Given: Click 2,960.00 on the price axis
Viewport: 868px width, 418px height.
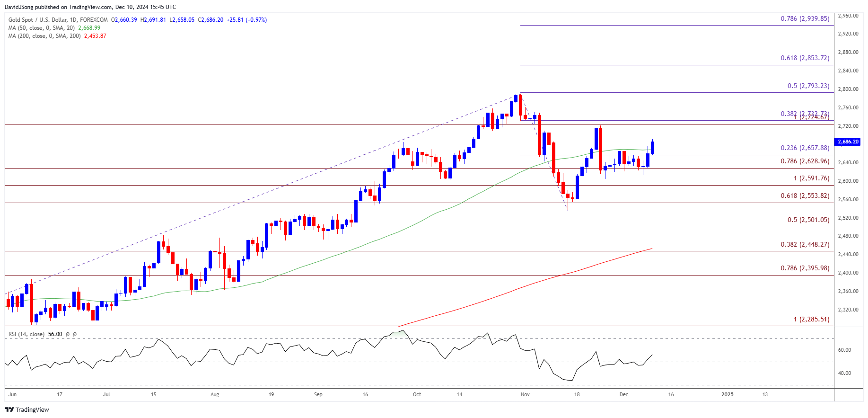Looking at the screenshot, I should (x=848, y=16).
